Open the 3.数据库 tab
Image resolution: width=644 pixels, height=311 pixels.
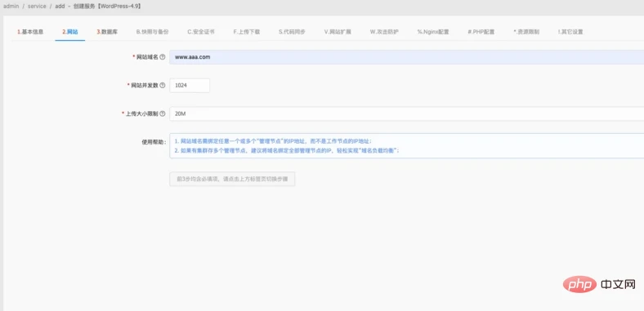[x=107, y=32]
